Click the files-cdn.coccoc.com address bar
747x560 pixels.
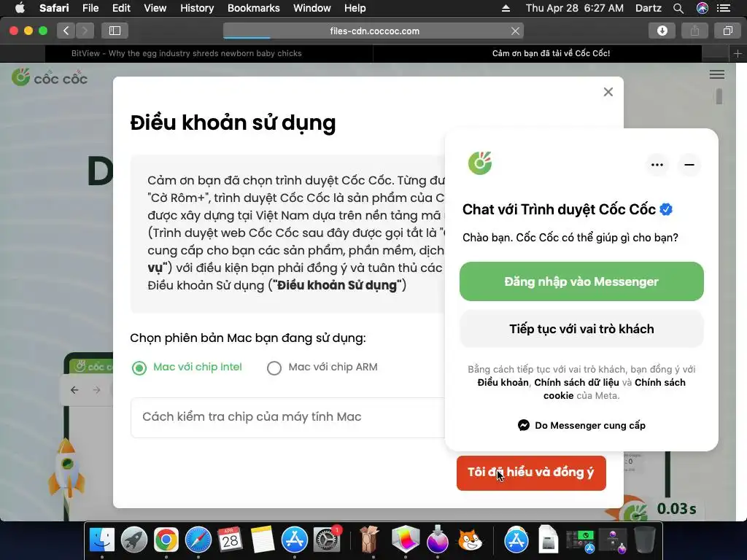tap(374, 31)
